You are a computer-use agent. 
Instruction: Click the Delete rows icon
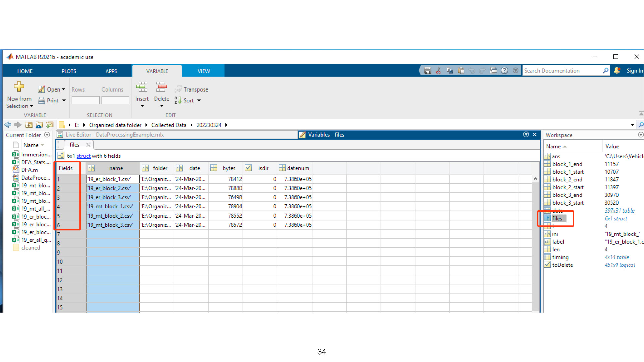tap(161, 87)
